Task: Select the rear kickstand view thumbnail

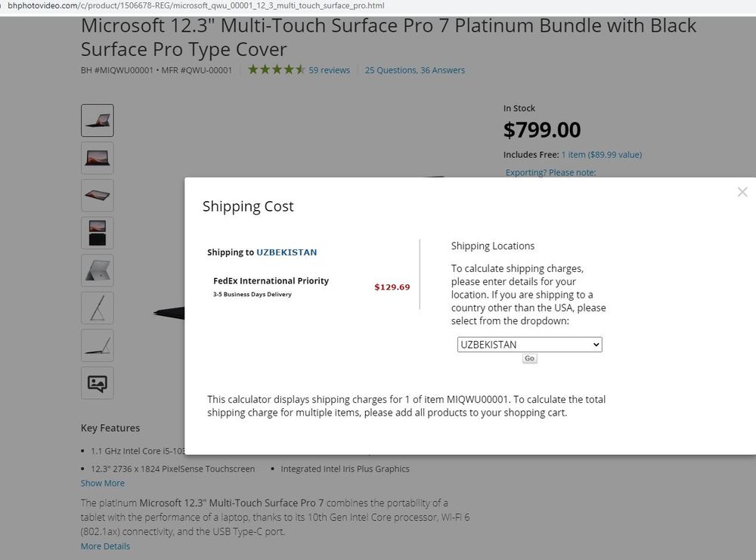Action: (97, 270)
